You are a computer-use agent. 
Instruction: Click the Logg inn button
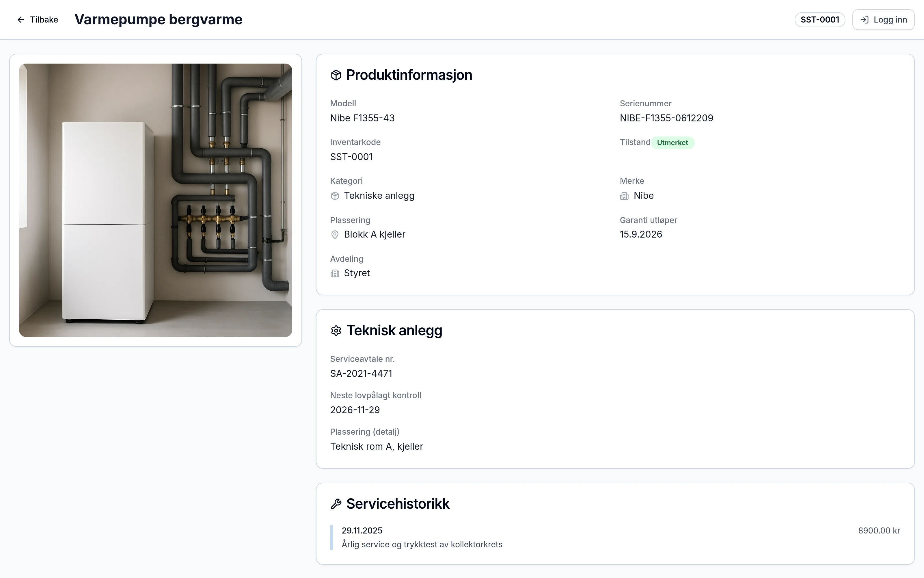point(883,19)
